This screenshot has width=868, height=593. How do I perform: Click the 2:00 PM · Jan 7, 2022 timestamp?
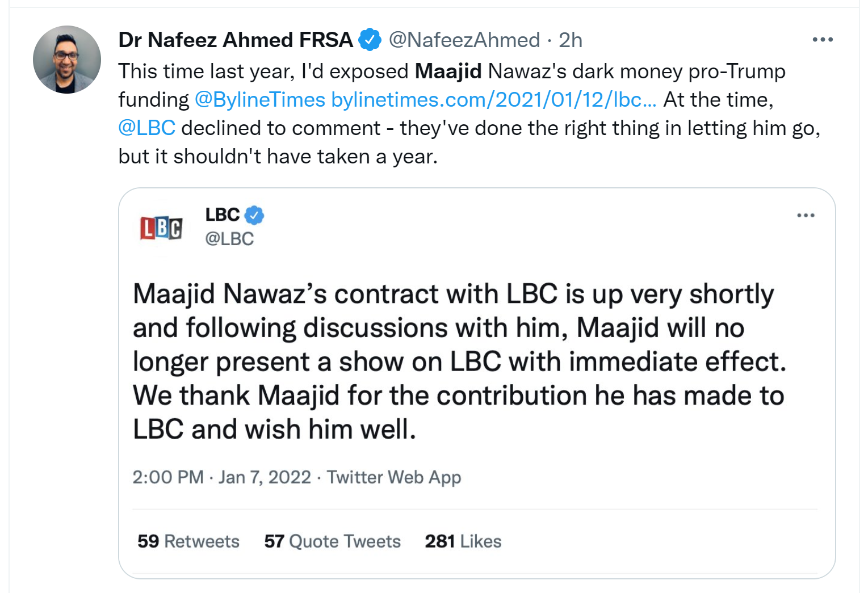222,477
